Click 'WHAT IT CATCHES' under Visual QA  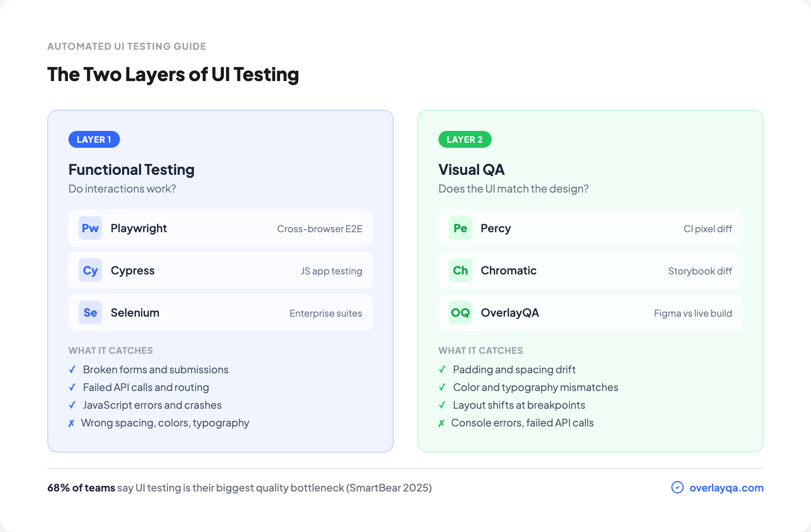coord(481,350)
